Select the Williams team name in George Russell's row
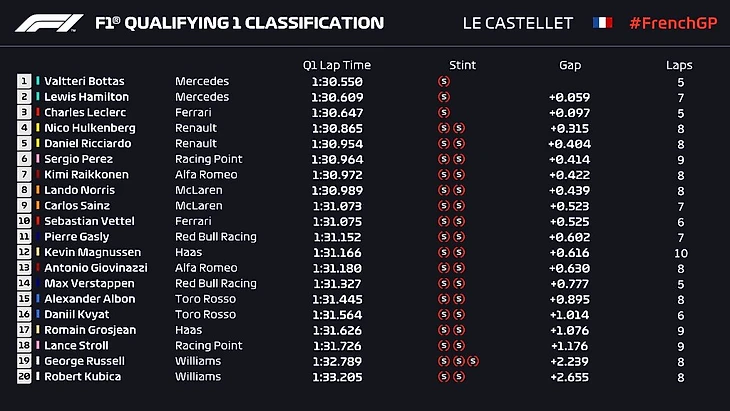Screen dimensions: 730x411 [x=196, y=361]
